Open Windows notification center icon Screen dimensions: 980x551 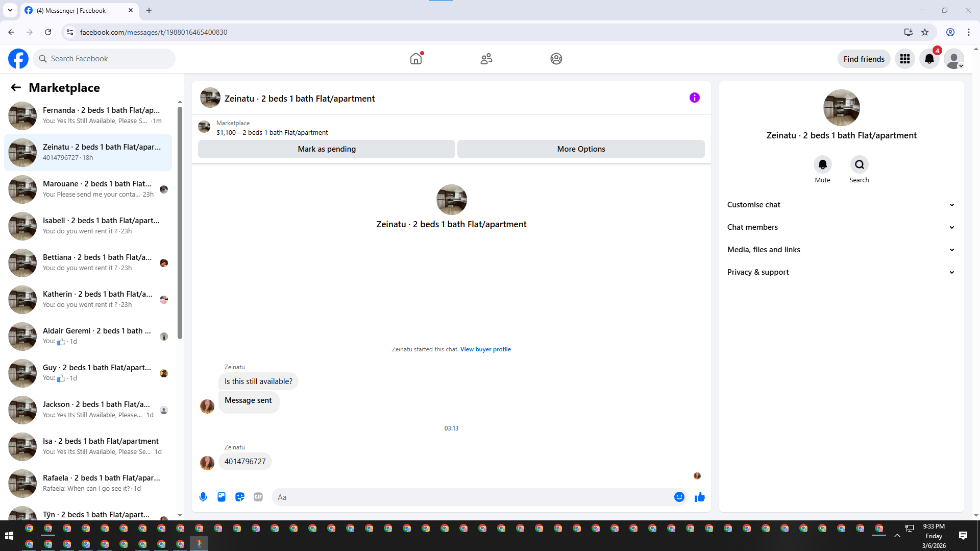(x=963, y=536)
